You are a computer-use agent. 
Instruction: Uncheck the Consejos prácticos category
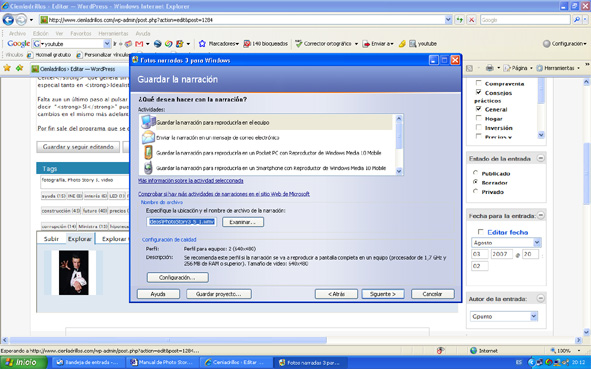[x=479, y=92]
